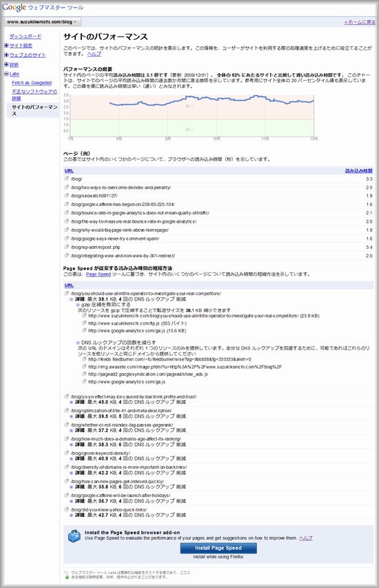Image resolution: width=379 pixels, height=588 pixels.
Task: Open the link icon for /blog/integrating-www-and-non-www-by-301-redirect/
Action: 66,255
